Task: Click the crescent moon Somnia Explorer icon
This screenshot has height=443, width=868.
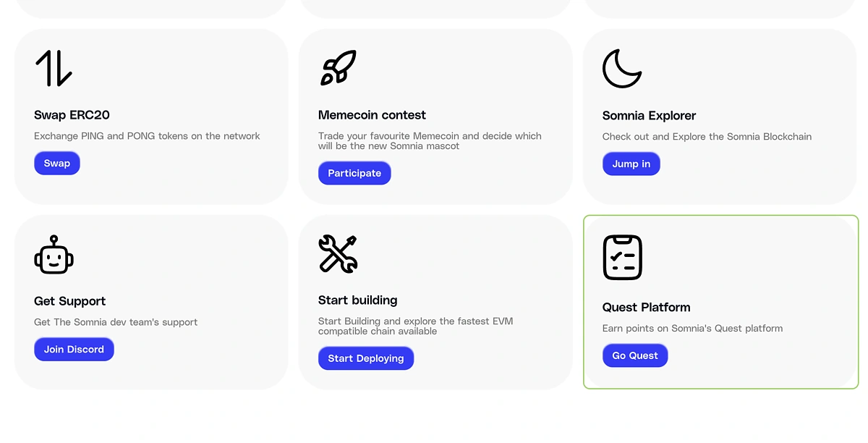Action: (x=622, y=69)
